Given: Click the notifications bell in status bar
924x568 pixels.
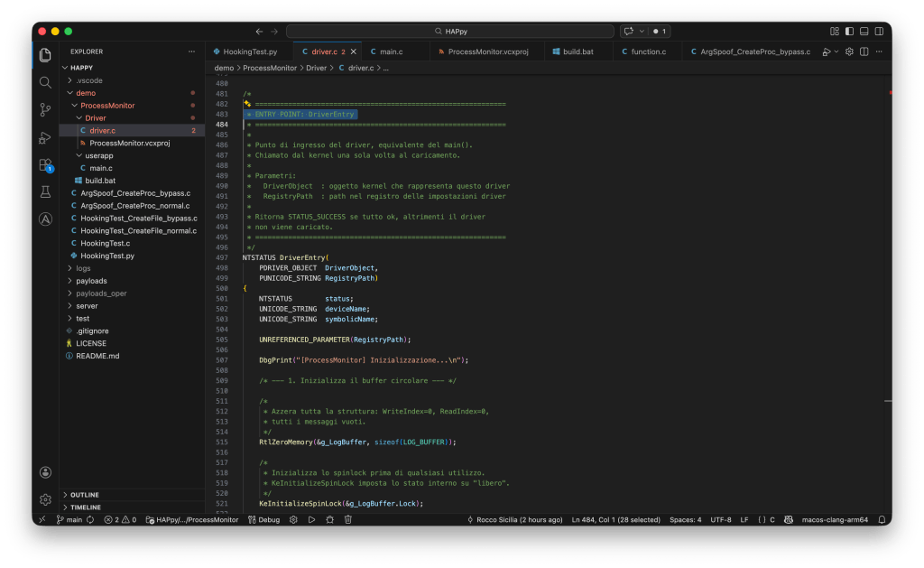Looking at the screenshot, I should click(880, 520).
